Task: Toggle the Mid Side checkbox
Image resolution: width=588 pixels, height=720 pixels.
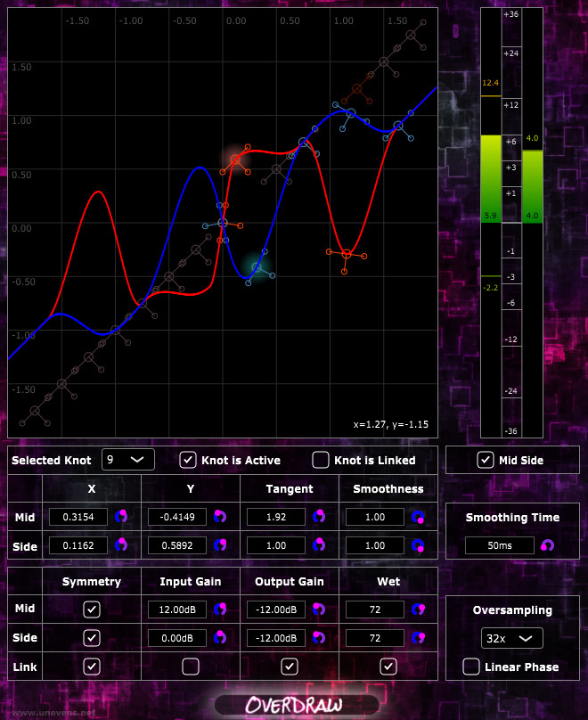Action: 486,460
